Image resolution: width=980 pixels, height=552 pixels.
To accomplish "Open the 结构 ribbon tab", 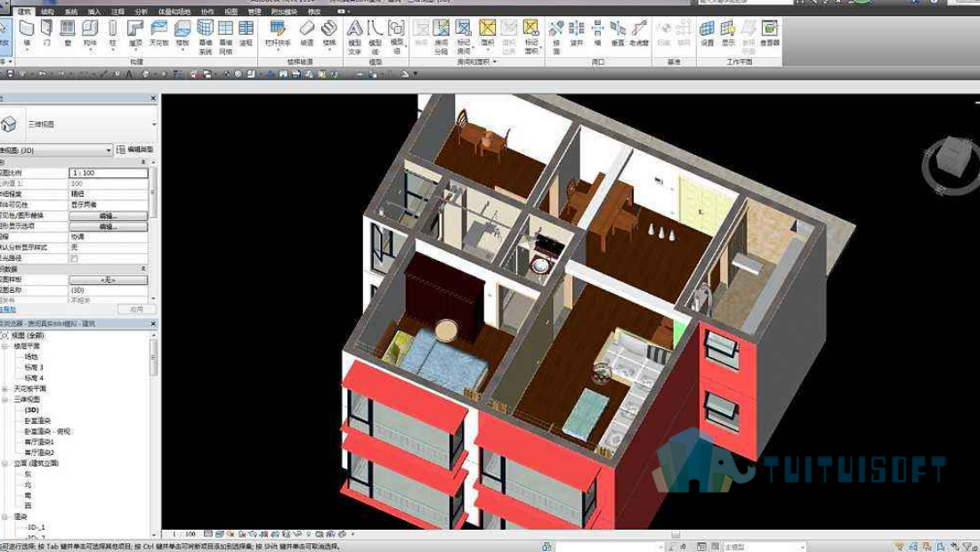I will click(47, 12).
